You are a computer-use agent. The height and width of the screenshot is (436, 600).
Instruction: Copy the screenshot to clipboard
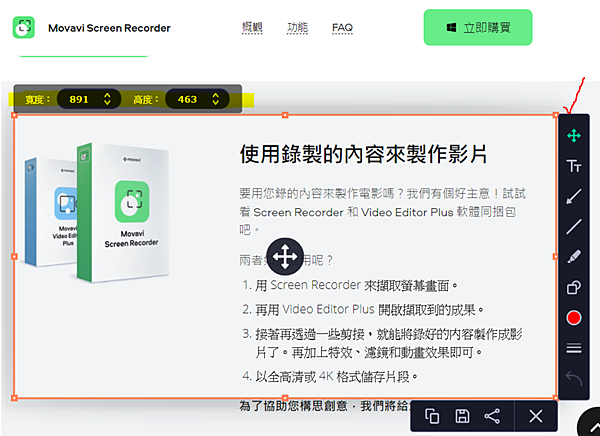click(x=432, y=416)
